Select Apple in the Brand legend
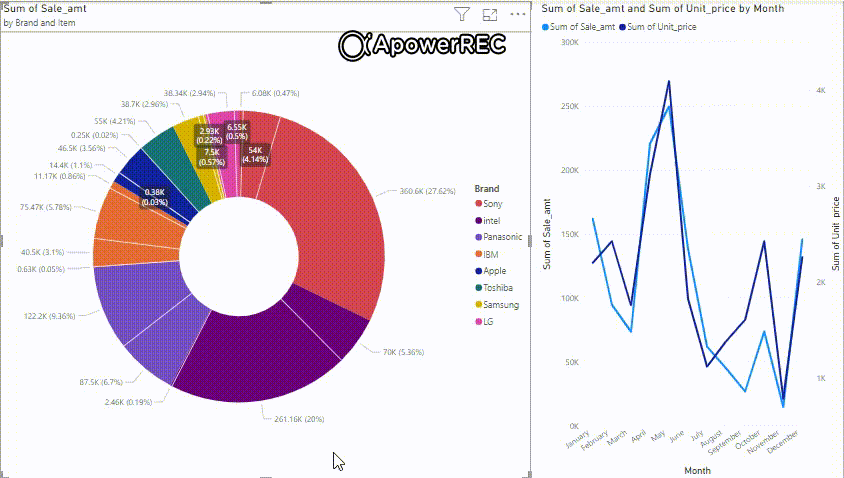 [x=490, y=271]
